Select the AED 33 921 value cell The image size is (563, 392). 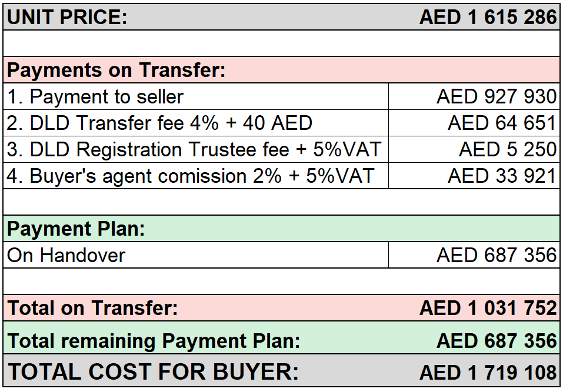[474, 176]
